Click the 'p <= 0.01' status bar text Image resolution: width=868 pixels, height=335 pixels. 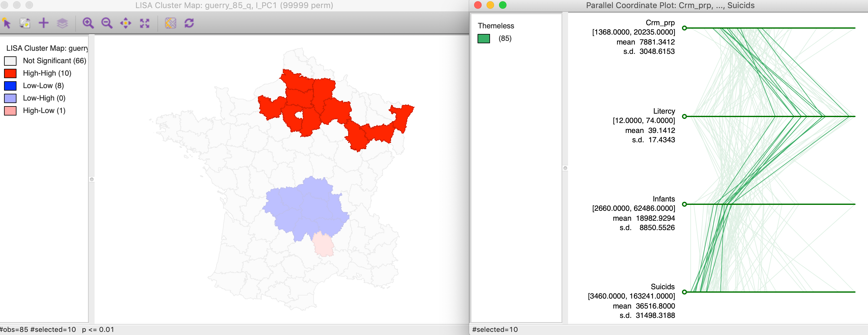click(98, 330)
